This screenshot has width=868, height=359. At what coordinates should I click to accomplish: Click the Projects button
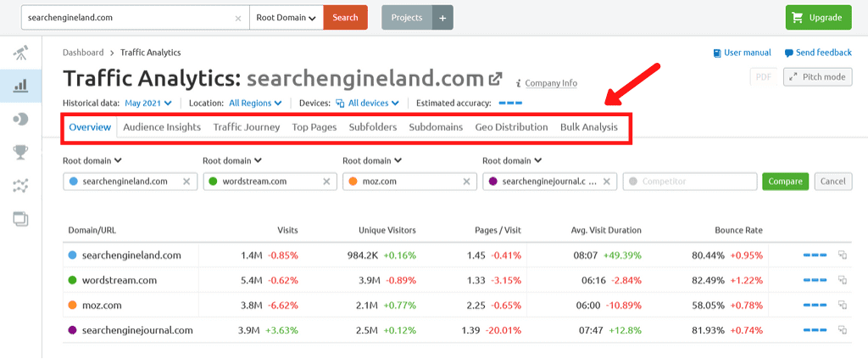click(x=407, y=18)
